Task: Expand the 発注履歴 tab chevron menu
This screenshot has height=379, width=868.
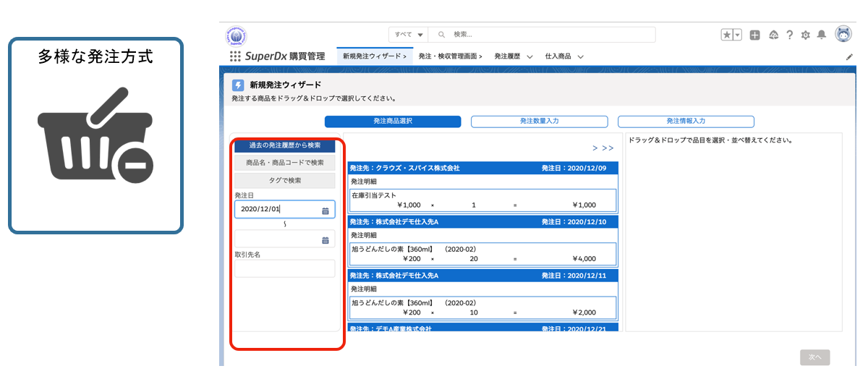Action: click(x=529, y=56)
